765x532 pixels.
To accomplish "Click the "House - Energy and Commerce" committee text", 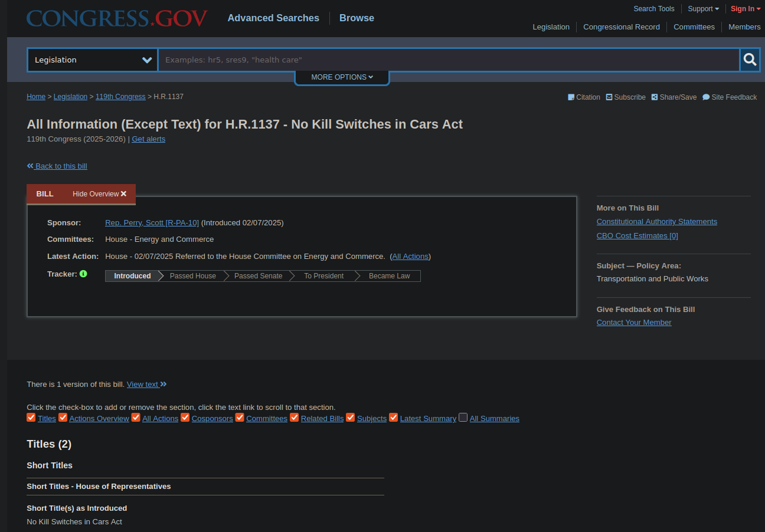I will [159, 239].
